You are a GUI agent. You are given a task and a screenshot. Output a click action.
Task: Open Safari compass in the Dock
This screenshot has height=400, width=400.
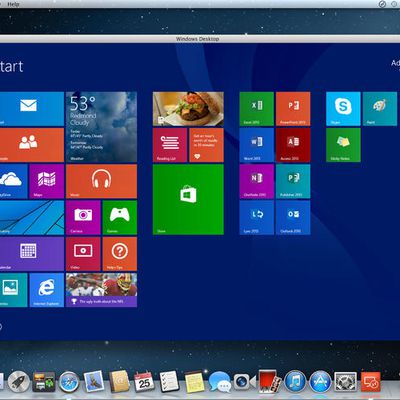[x=69, y=382]
